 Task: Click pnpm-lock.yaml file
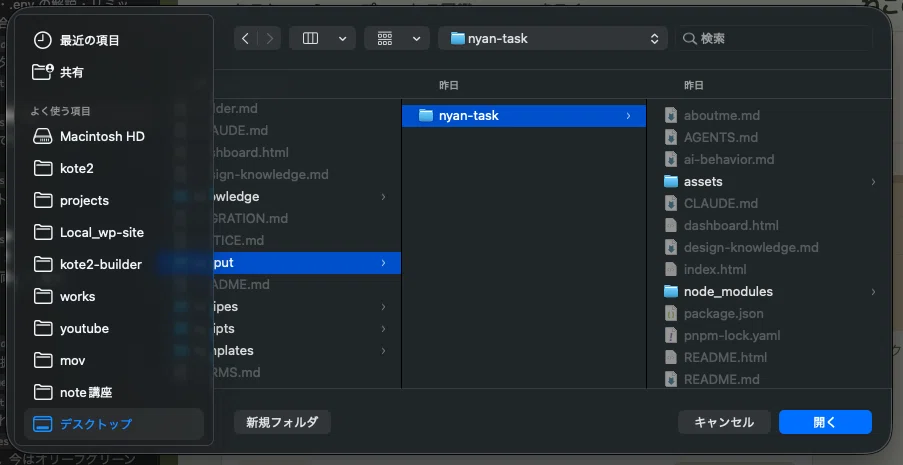coord(732,335)
